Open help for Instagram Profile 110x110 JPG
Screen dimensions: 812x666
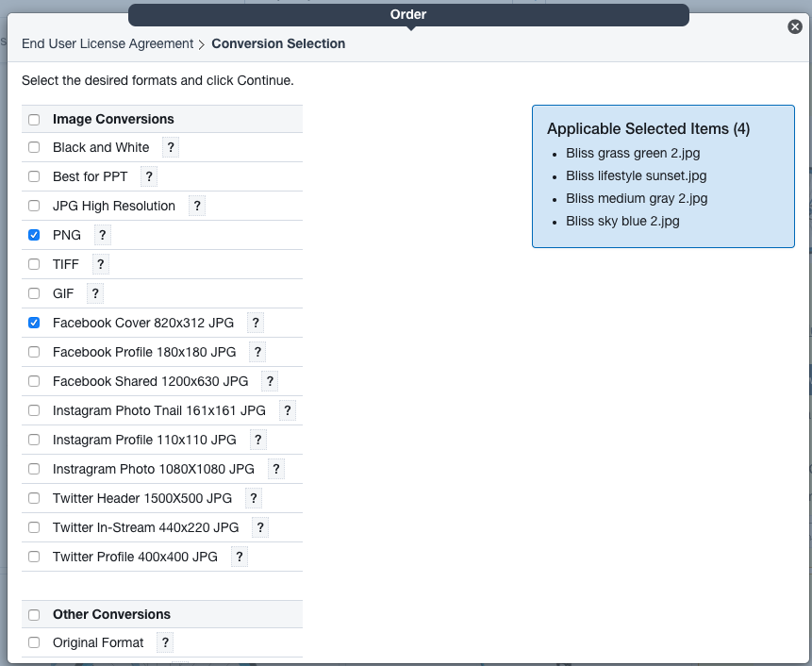click(257, 440)
